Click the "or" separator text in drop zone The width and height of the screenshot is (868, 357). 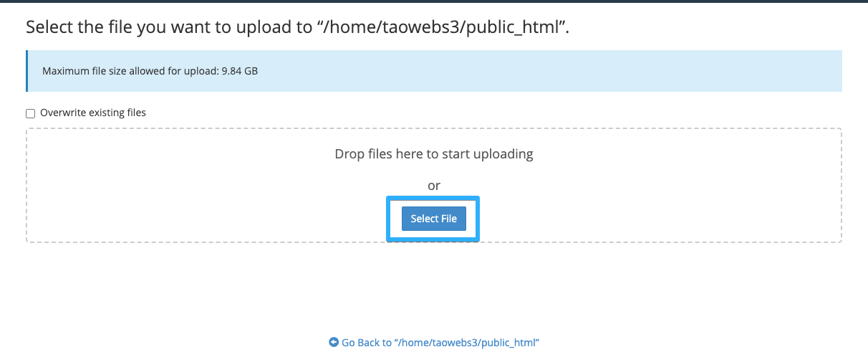pyautogui.click(x=434, y=186)
